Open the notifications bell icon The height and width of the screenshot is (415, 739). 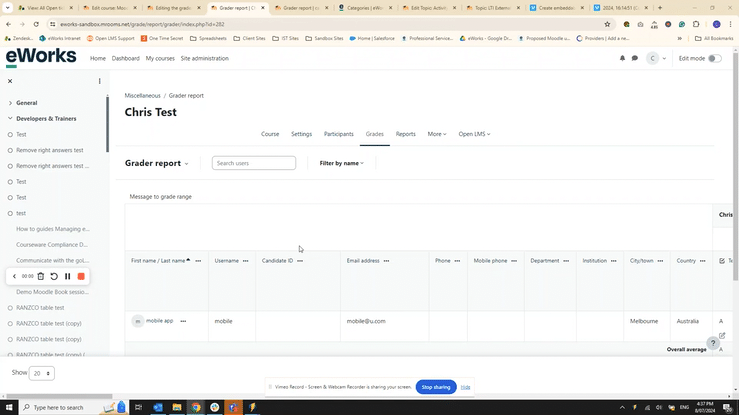point(622,58)
